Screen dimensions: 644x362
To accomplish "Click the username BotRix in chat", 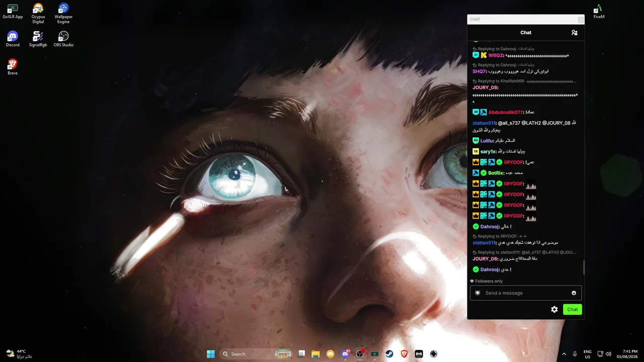I will coord(497,173).
